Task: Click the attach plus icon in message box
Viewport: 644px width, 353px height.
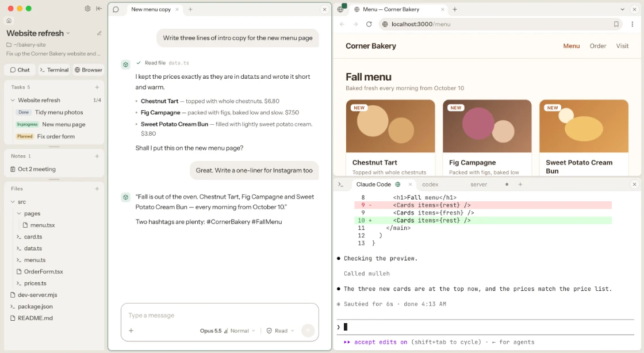Action: click(x=131, y=331)
